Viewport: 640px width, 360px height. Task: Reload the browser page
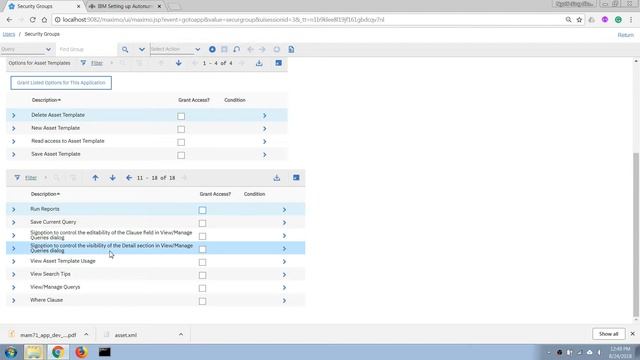(32, 20)
